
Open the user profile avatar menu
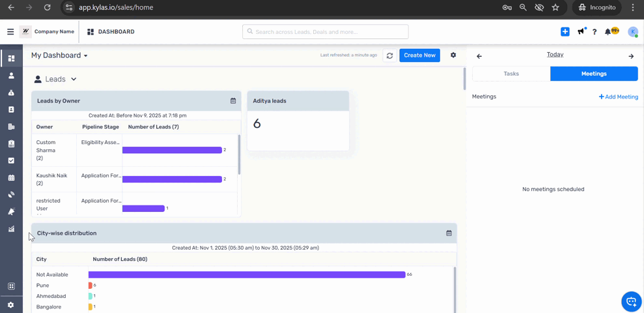(632, 31)
